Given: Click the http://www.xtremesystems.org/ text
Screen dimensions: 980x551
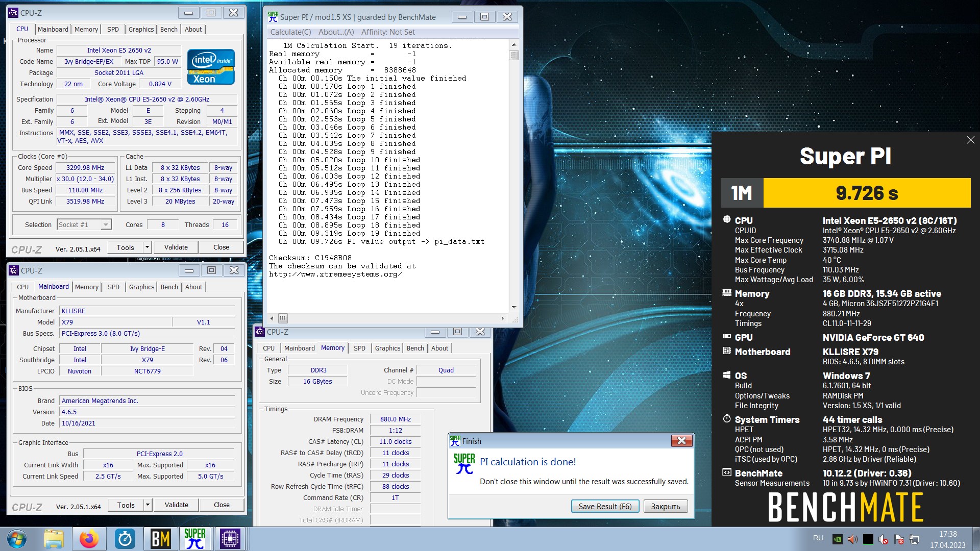Looking at the screenshot, I should pyautogui.click(x=336, y=274).
